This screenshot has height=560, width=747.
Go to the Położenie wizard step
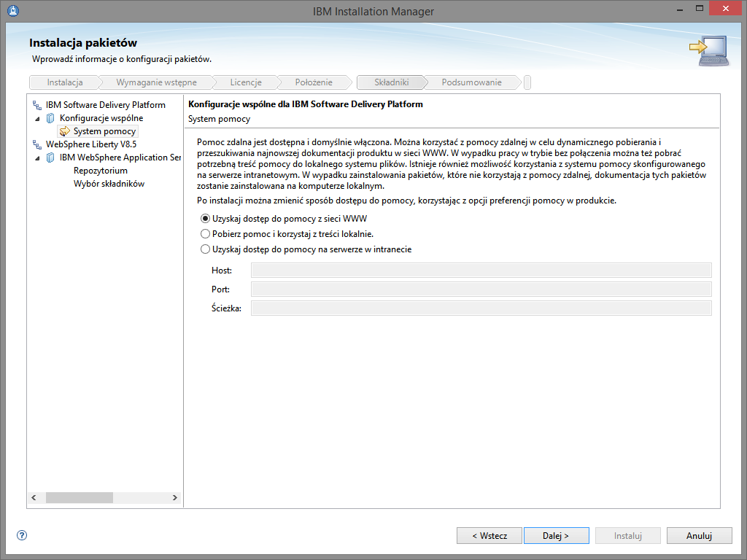click(314, 82)
